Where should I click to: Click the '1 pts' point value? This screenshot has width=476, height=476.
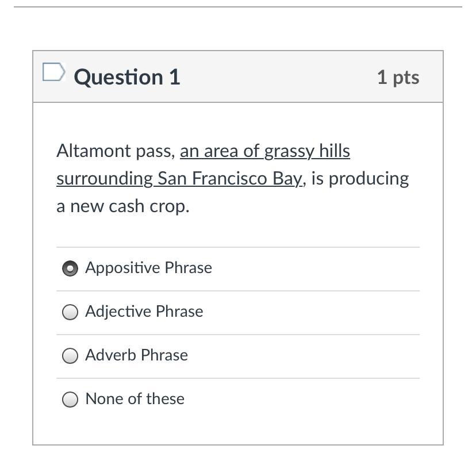click(x=398, y=77)
